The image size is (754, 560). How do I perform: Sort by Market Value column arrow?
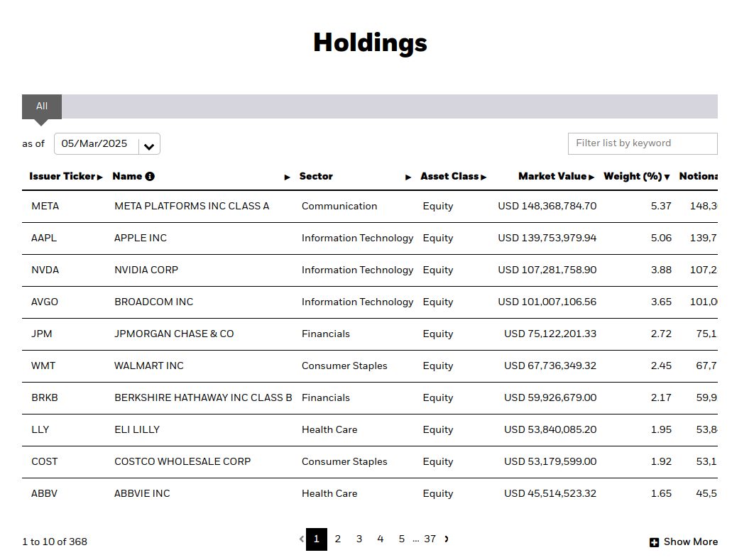[x=591, y=177]
